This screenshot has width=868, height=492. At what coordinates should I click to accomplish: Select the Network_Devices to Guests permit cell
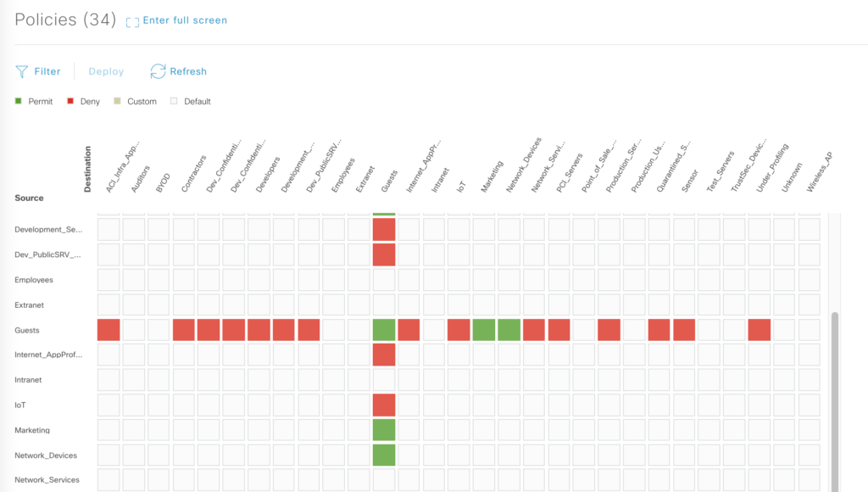pos(384,455)
